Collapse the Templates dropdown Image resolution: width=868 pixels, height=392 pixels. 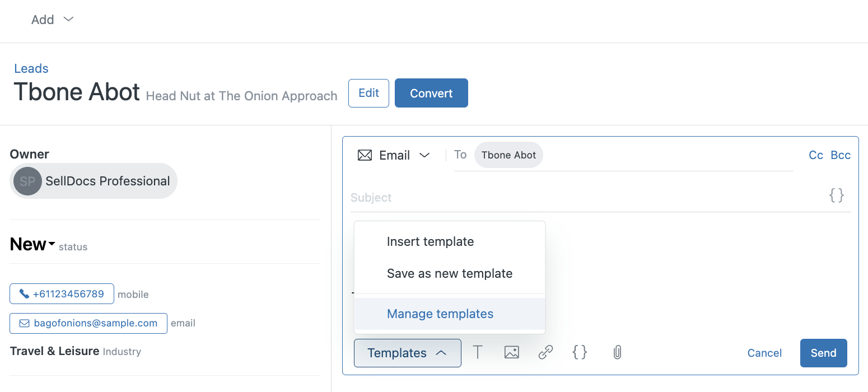[408, 353]
